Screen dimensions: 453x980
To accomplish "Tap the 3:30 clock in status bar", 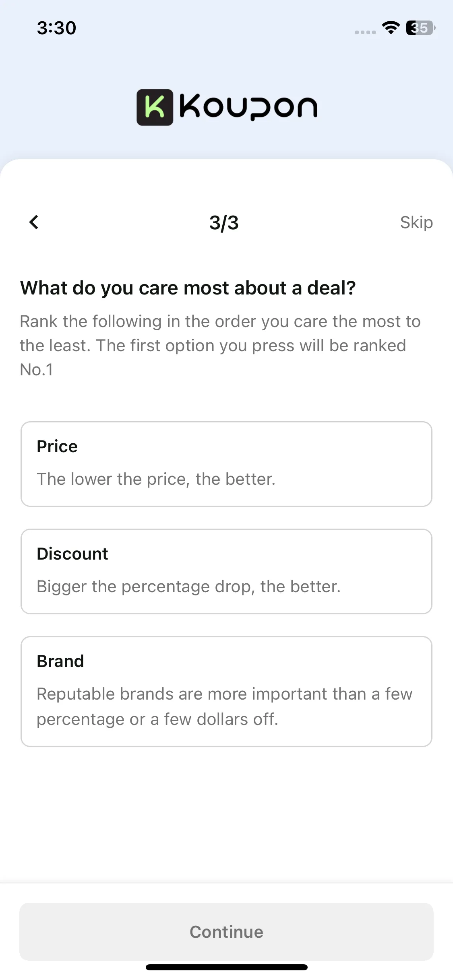I will (x=56, y=28).
